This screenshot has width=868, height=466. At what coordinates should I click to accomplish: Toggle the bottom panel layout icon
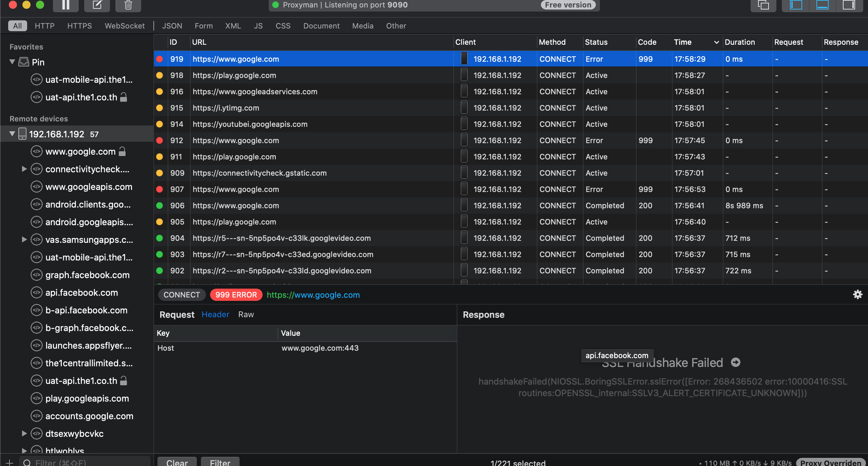click(823, 5)
